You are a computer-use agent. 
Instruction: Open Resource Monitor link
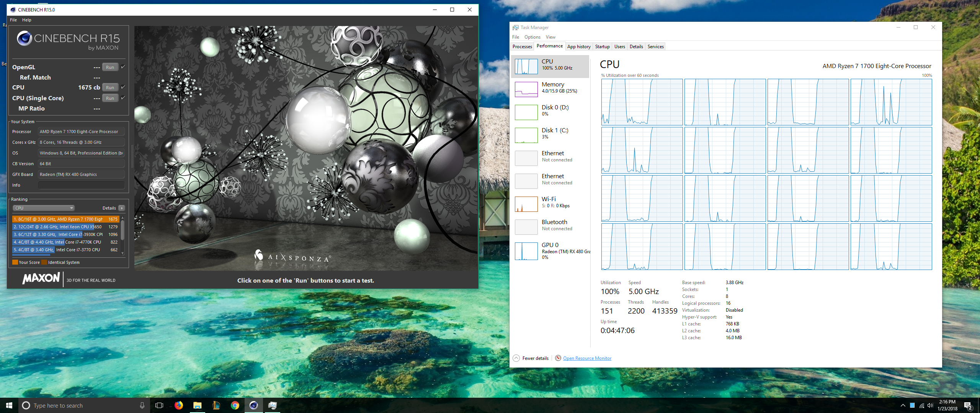point(587,358)
